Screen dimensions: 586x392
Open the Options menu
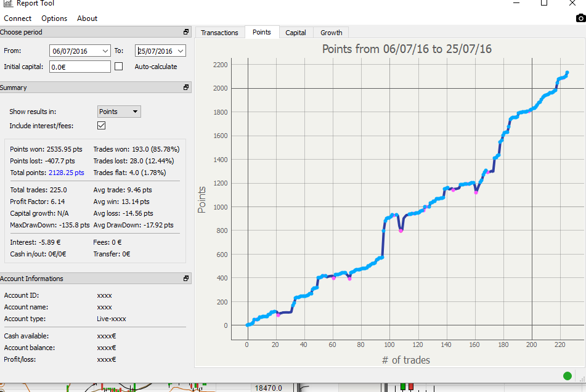(54, 18)
